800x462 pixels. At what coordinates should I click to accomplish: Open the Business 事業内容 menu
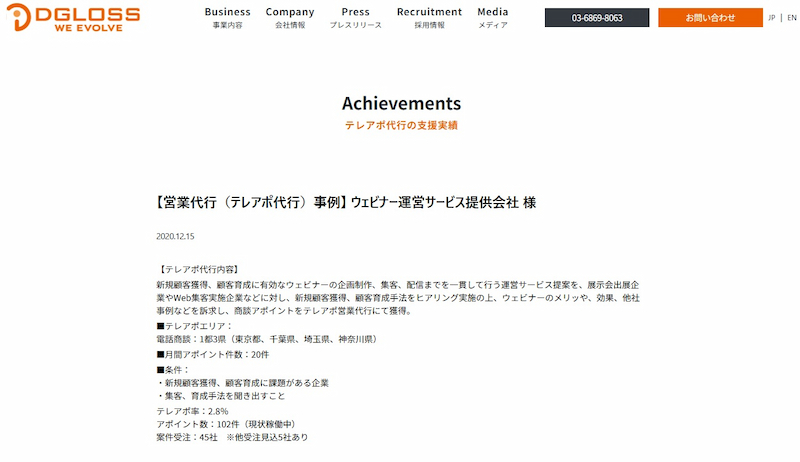pos(228,18)
